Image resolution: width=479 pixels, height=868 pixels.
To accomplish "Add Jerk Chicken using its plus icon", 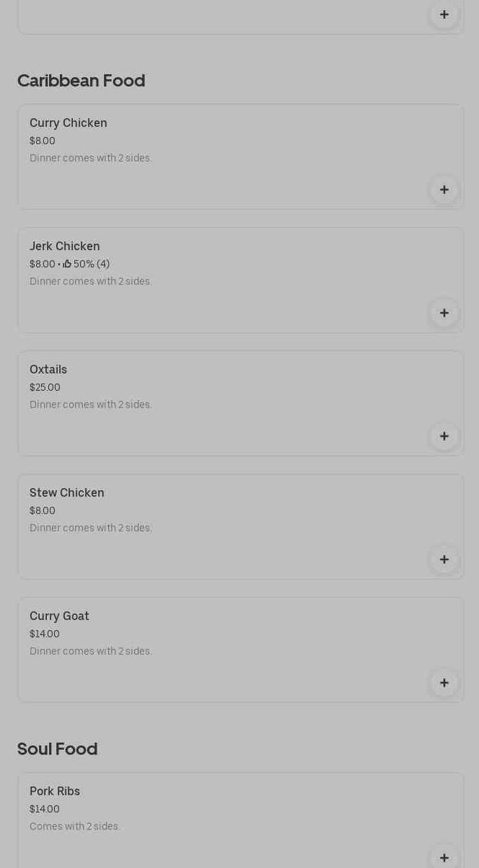I will 444,313.
